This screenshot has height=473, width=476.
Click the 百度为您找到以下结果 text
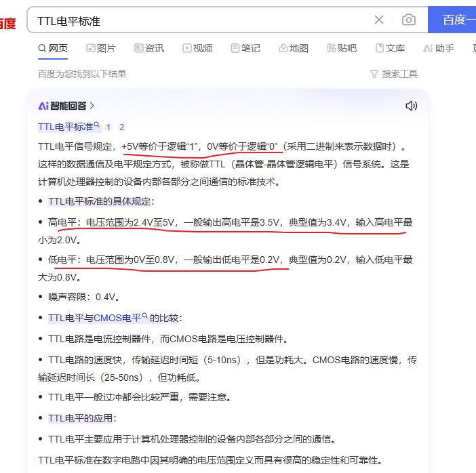click(82, 74)
